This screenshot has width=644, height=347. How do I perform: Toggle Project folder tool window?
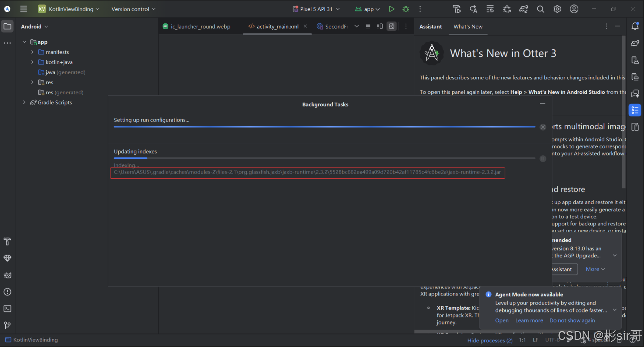click(7, 26)
